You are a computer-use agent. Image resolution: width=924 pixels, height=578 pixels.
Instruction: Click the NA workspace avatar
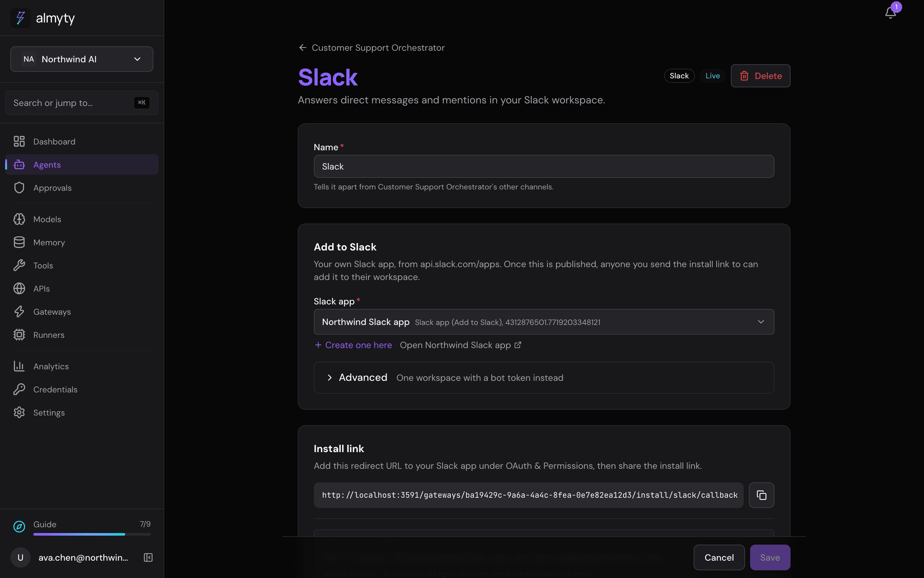(x=29, y=59)
